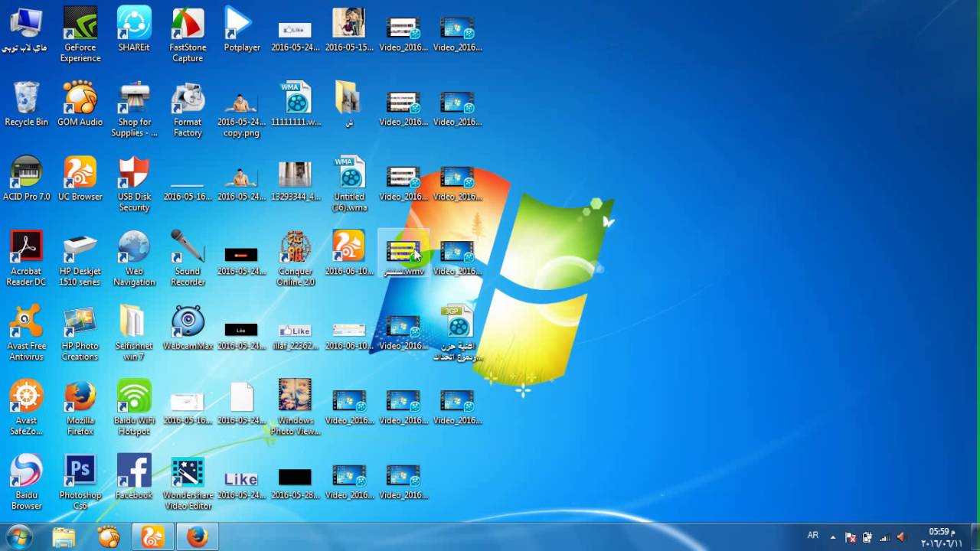Open Avast SafeZone browser shortcut
980x551 pixels.
click(x=26, y=407)
